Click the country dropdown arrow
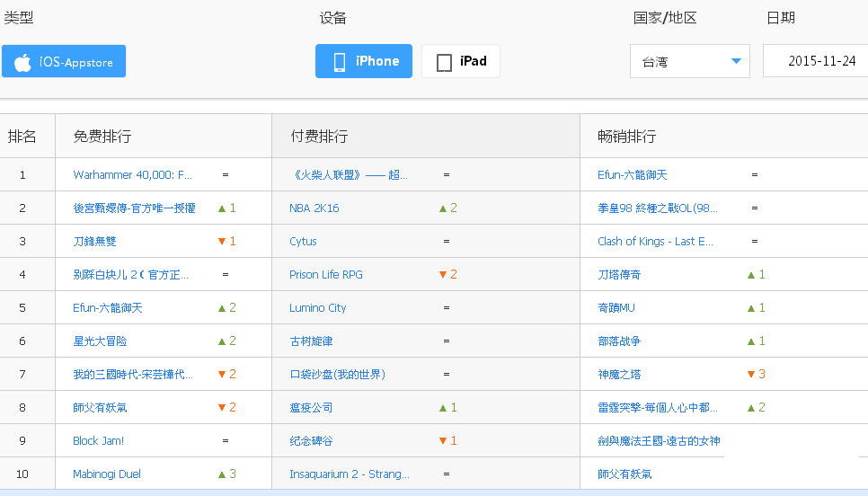This screenshot has width=868, height=496. coord(736,61)
